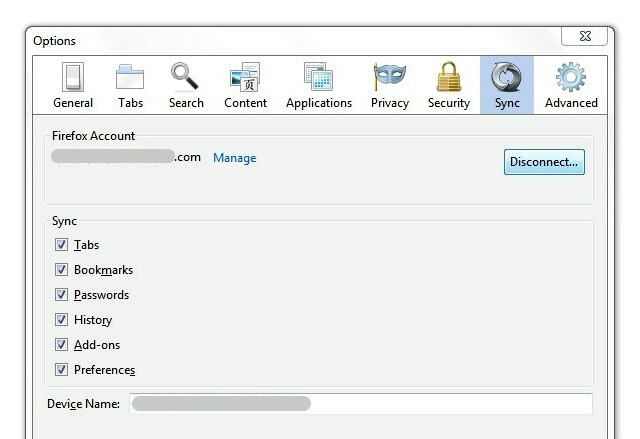640x439 pixels.
Task: Disable syncing of Passwords
Action: 61,295
